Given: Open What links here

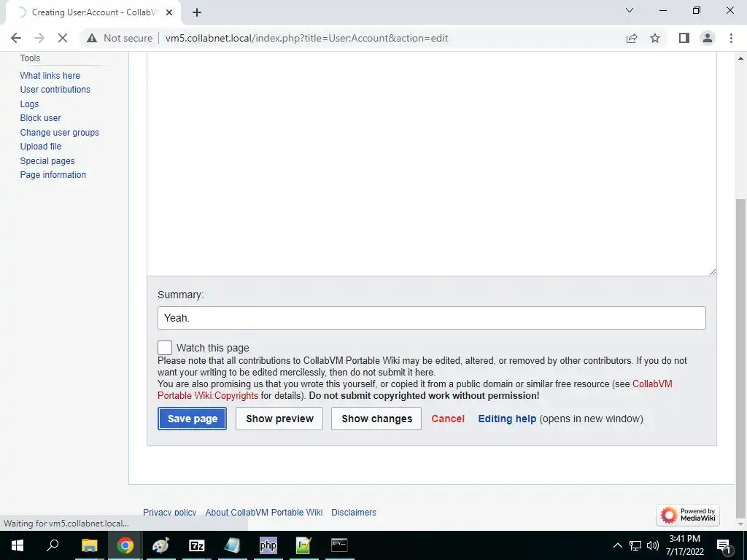Looking at the screenshot, I should click(x=50, y=75).
